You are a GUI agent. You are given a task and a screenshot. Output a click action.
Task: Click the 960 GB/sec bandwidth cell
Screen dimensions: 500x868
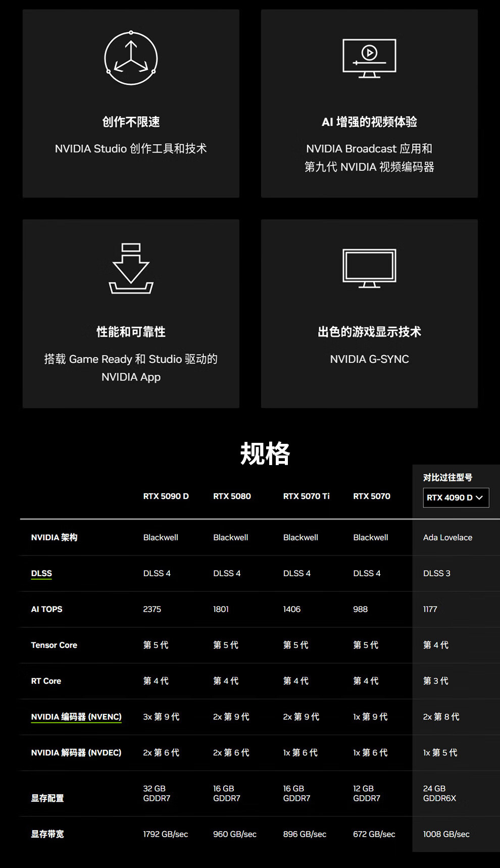tap(235, 834)
